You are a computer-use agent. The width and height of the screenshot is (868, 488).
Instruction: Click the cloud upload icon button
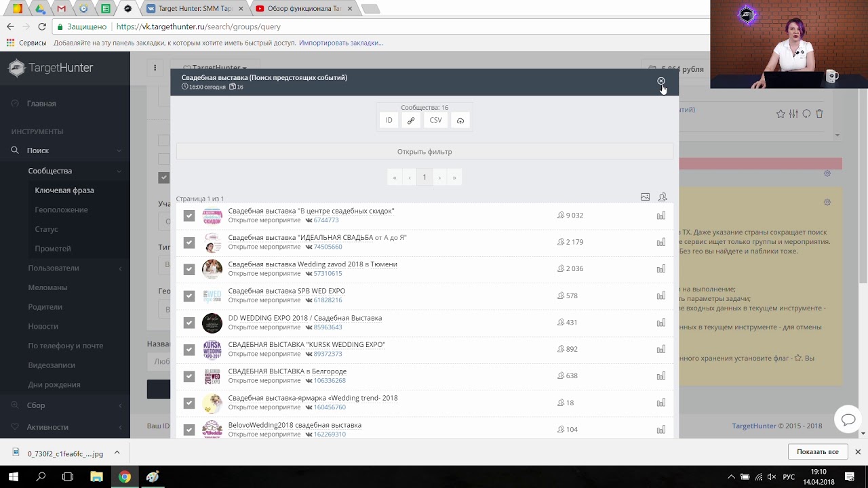pos(460,120)
